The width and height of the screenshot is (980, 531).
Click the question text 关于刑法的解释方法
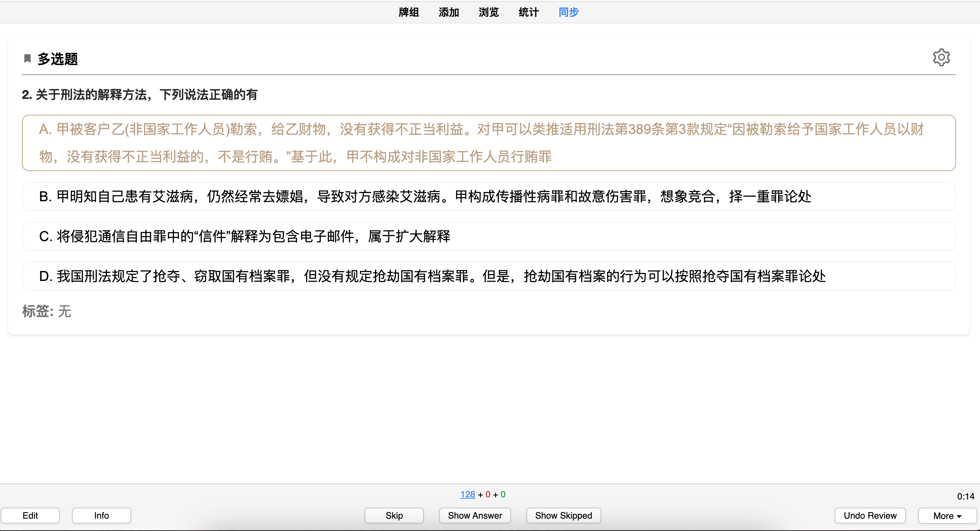coord(140,94)
